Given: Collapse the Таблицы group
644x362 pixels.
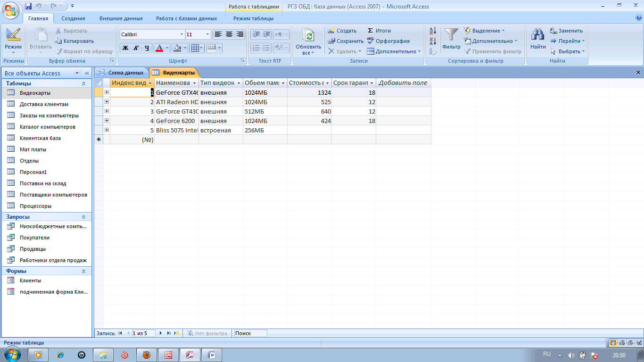Looking at the screenshot, I should point(83,83).
